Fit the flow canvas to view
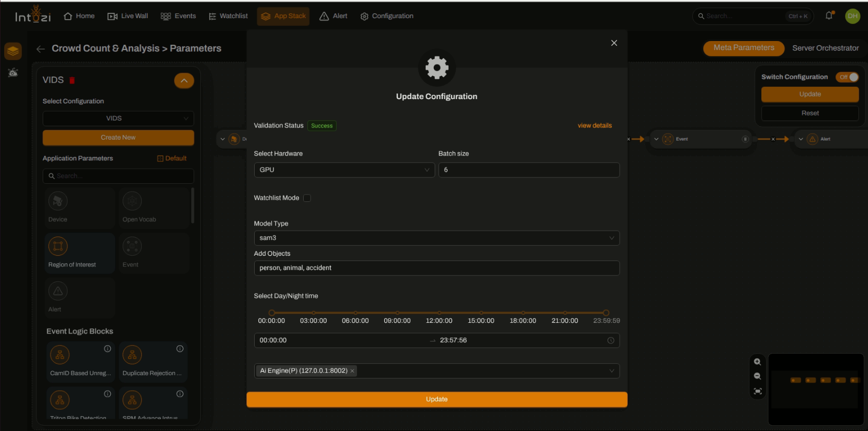868x431 pixels. (x=757, y=391)
